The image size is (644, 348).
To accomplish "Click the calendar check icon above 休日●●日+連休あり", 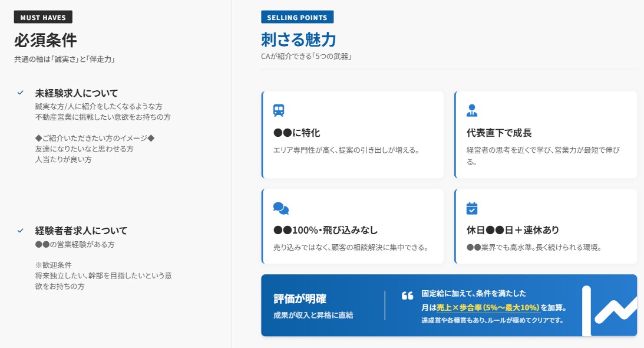I will click(472, 208).
